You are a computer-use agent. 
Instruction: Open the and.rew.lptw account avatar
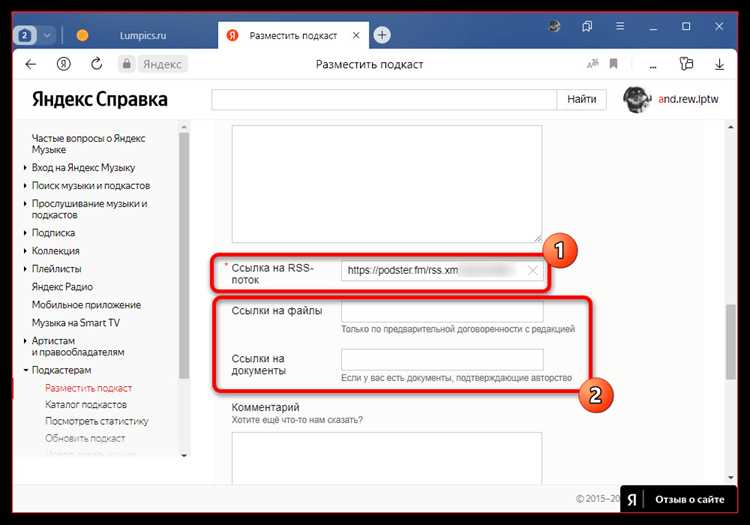[x=637, y=99]
